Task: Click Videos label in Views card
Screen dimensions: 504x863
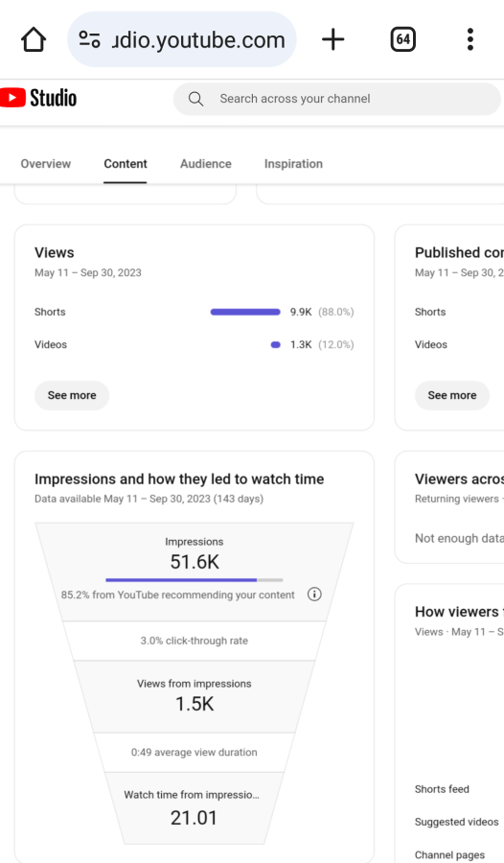Action: 51,345
